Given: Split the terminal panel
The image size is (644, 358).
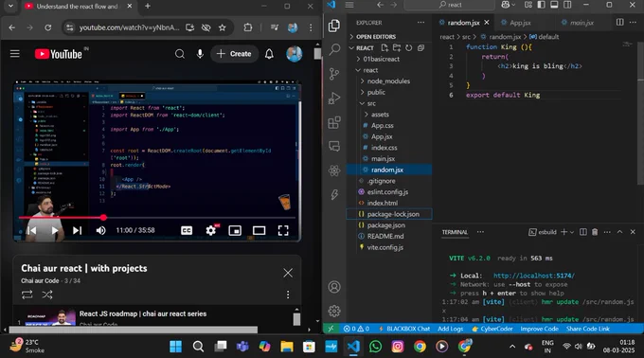Looking at the screenshot, I should point(582,232).
